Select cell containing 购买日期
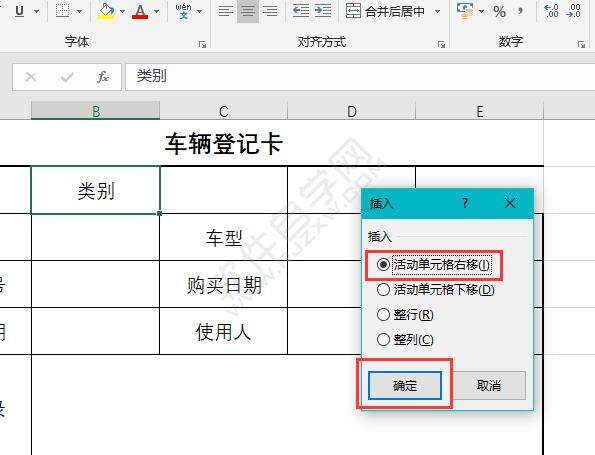This screenshot has width=595, height=455. [x=224, y=285]
